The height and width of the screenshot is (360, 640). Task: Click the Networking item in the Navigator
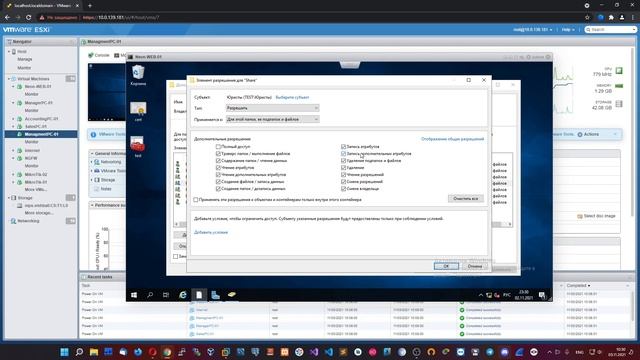28,221
